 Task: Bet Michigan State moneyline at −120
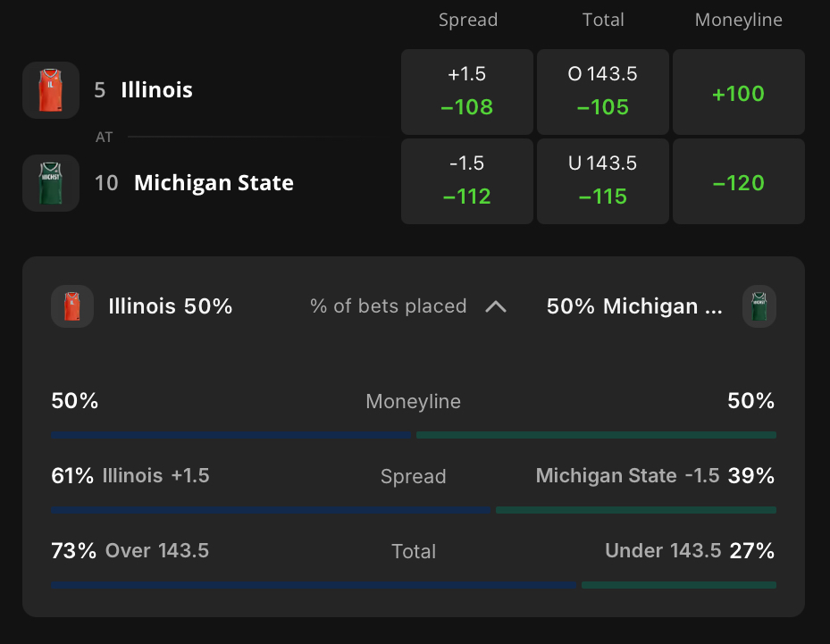(738, 182)
